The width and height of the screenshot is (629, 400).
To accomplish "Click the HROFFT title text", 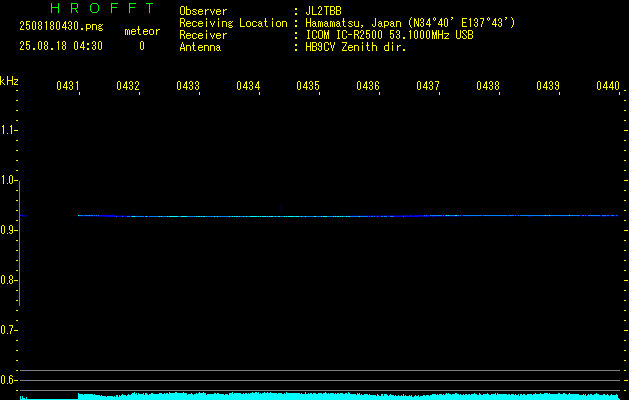I will (x=102, y=8).
